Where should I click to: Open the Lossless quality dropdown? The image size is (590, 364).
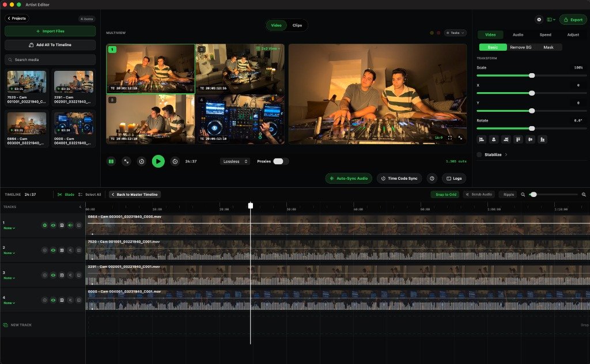235,161
